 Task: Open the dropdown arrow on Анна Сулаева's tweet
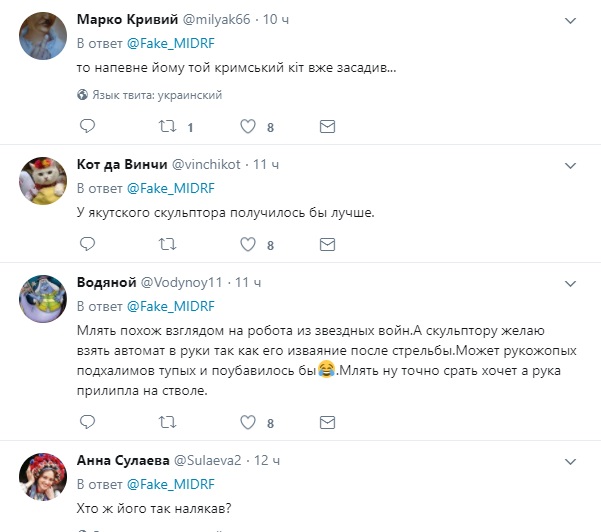click(570, 460)
